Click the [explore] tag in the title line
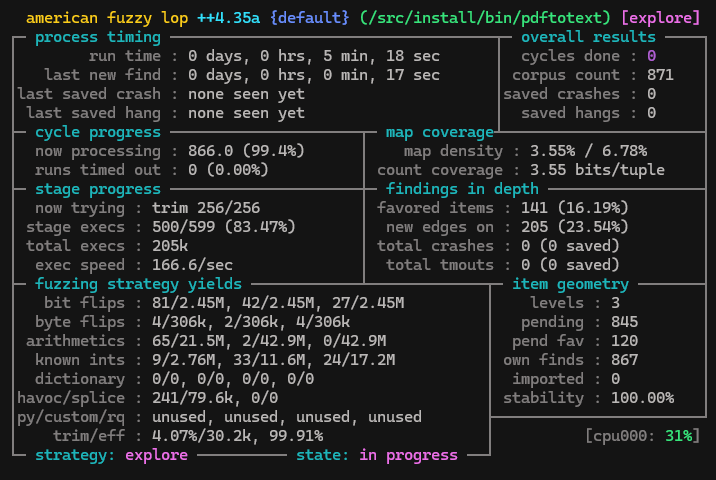716x480 pixels. (660, 19)
